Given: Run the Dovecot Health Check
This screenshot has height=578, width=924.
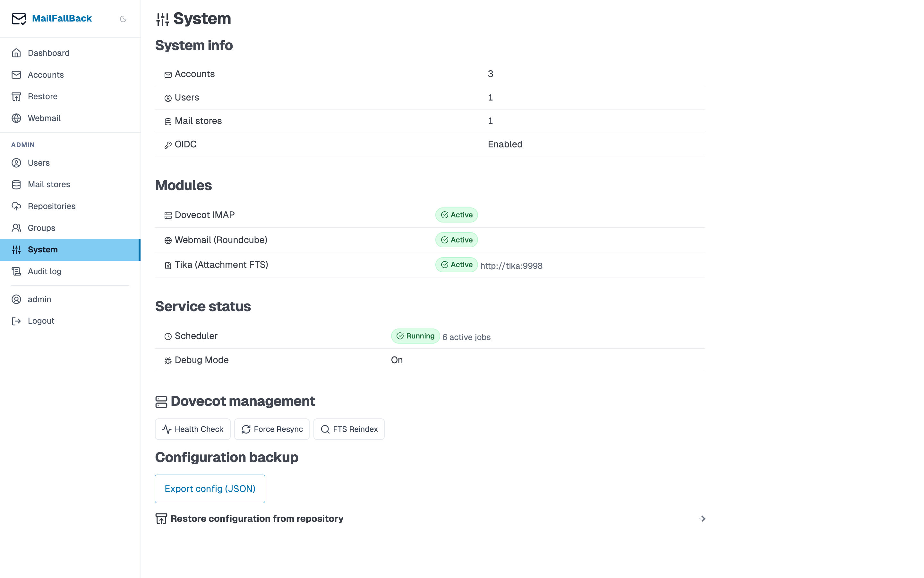Looking at the screenshot, I should 193,429.
